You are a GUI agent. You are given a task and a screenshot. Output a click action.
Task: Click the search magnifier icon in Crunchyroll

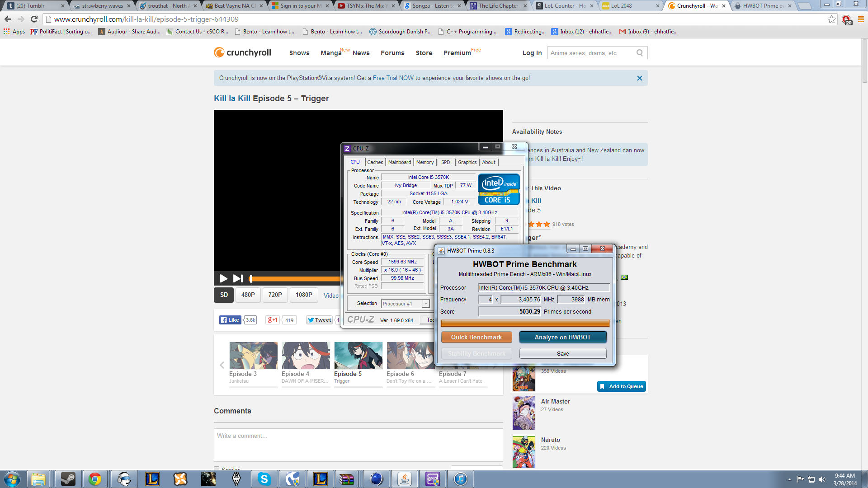(640, 53)
